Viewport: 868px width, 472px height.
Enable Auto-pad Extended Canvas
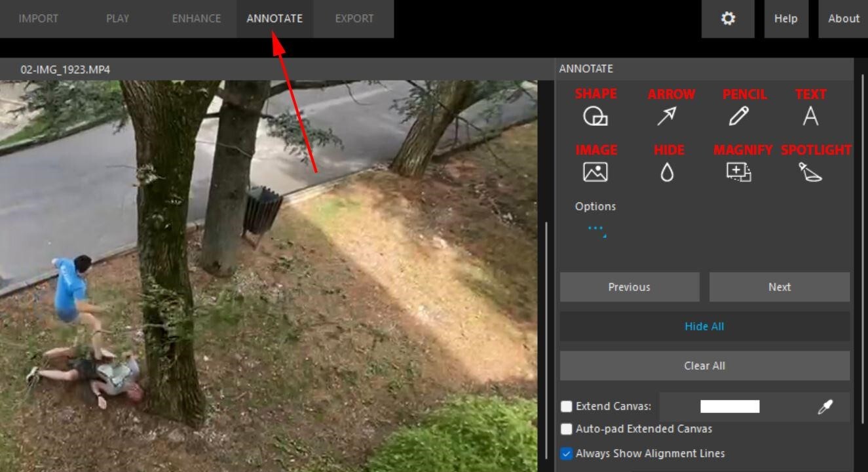pos(566,429)
